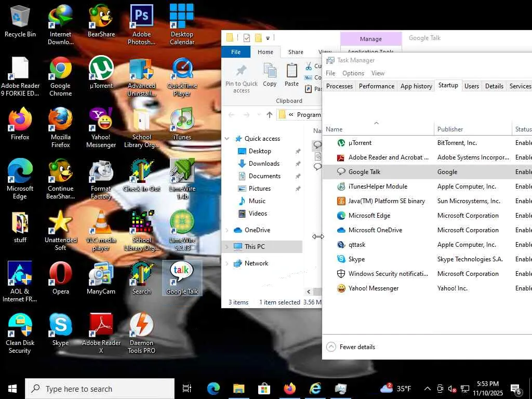Expand the This PC tree node
This screenshot has height=399, width=532.
click(227, 247)
